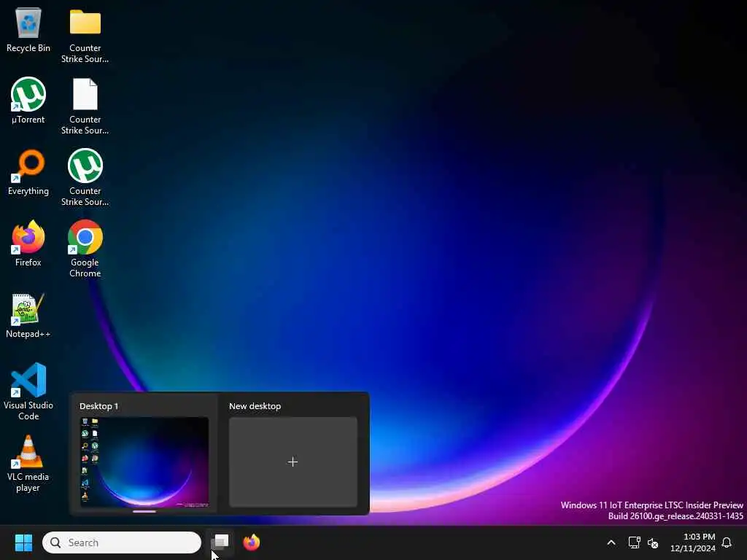Screen dimensions: 747x560
Task: Open the clock showing 1:03 PM
Action: click(693, 542)
